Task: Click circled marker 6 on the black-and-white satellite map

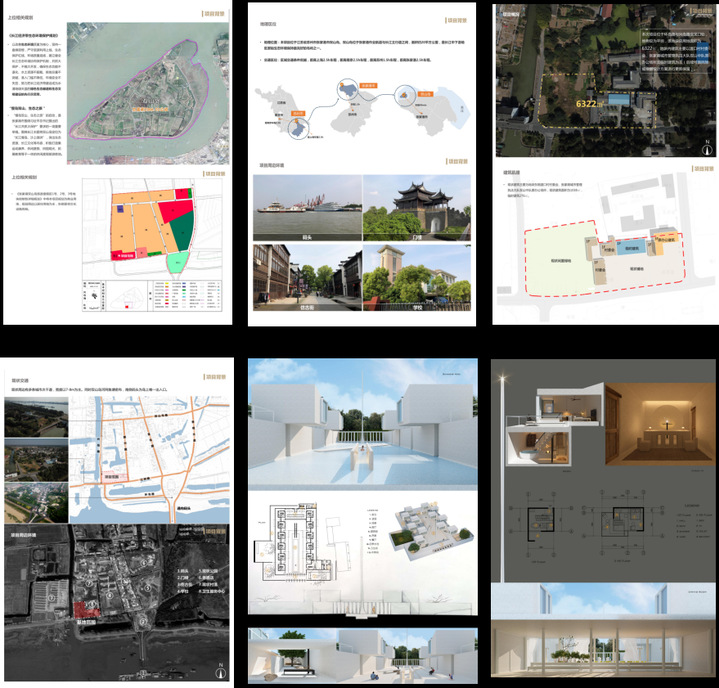Action: 144,562
